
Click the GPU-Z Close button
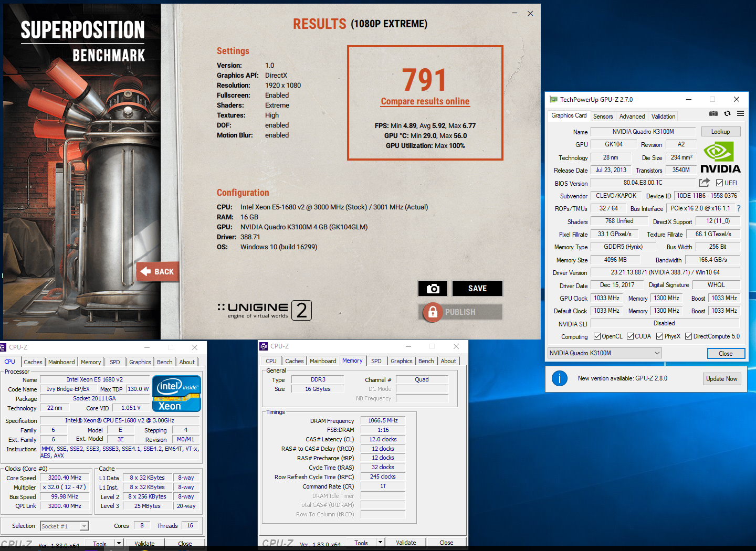(x=726, y=354)
